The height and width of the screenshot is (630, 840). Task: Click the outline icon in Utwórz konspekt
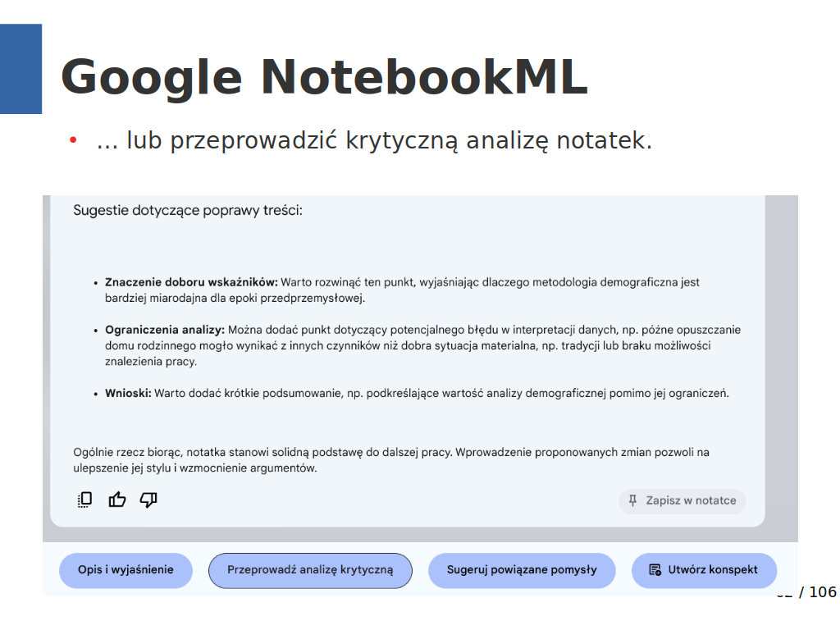pos(655,570)
